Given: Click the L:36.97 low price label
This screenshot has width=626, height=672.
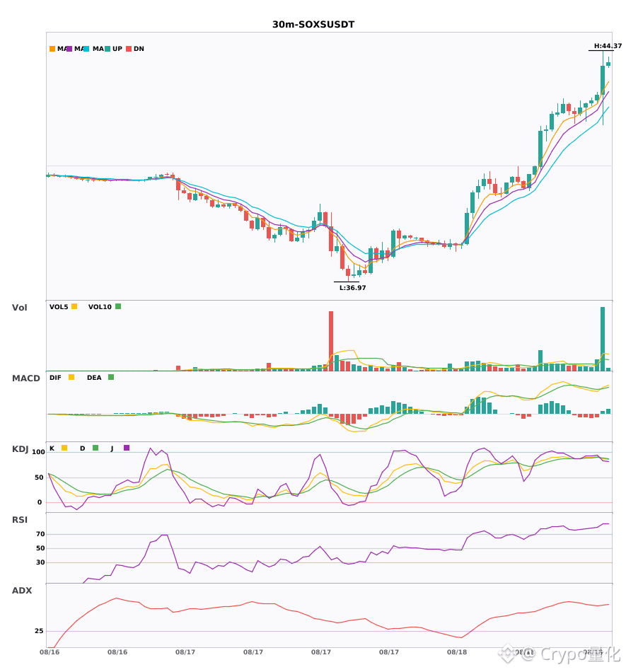Looking at the screenshot, I should coord(353,288).
